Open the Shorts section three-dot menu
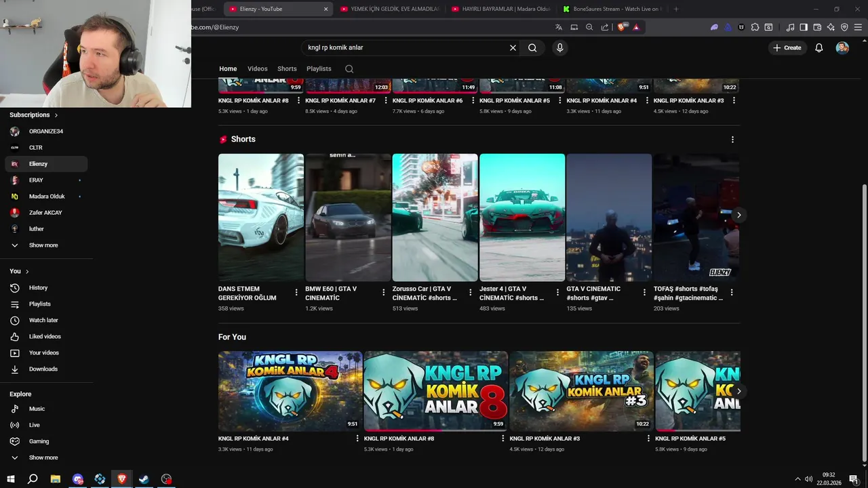Screen dimensions: 868x488 tap(732, 140)
